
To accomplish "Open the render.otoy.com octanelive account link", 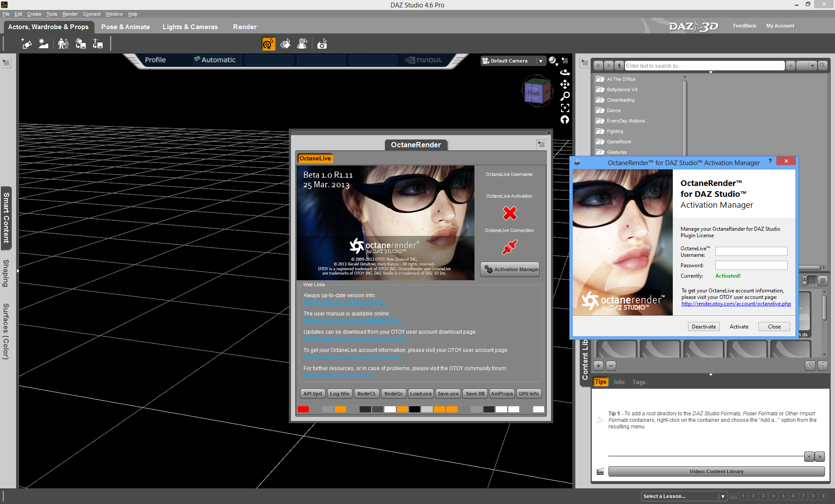I will point(736,304).
